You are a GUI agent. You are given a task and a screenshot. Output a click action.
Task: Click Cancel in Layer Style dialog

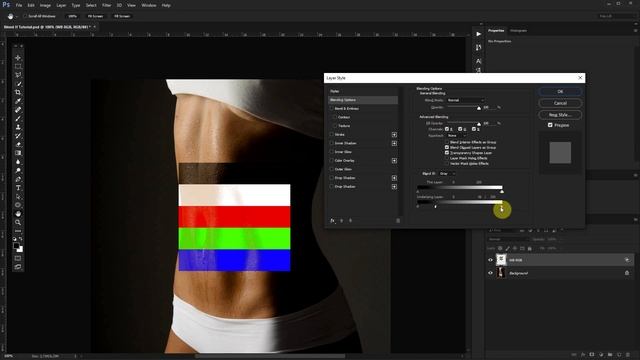click(560, 103)
